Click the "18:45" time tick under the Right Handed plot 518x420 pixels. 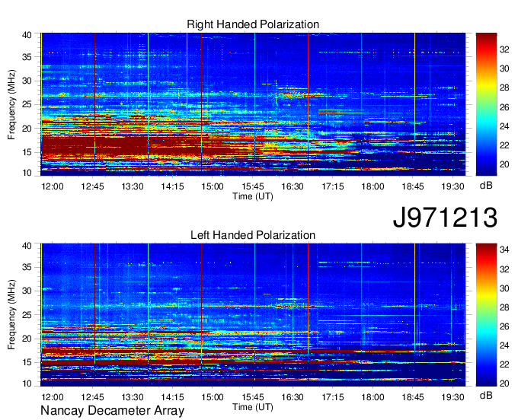click(x=413, y=186)
